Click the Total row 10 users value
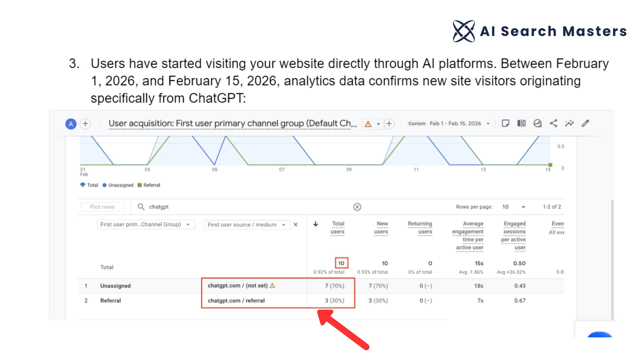Viewport: 644px width, 362px height. (341, 263)
